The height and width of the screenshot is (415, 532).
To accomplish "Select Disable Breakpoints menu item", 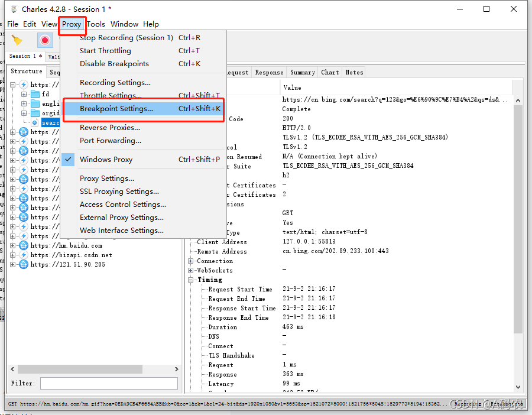I will pyautogui.click(x=143, y=64).
